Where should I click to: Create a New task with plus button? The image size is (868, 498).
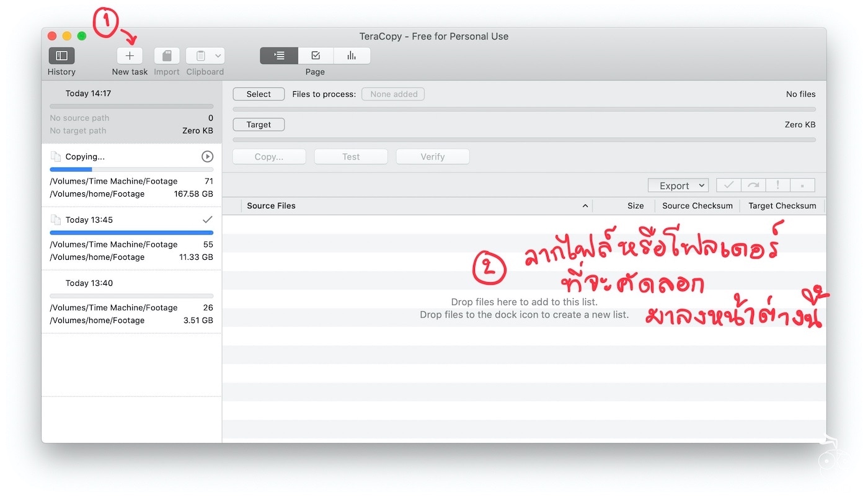[130, 56]
